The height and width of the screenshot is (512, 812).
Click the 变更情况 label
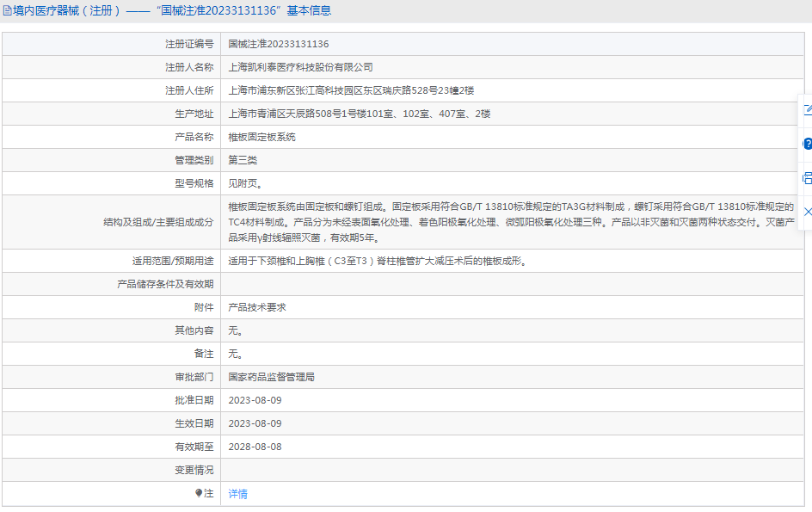point(194,470)
